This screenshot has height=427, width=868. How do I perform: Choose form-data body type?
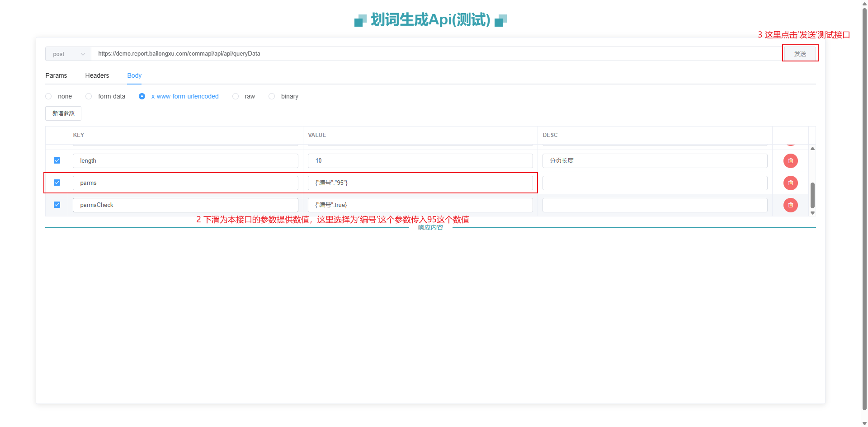coord(89,96)
